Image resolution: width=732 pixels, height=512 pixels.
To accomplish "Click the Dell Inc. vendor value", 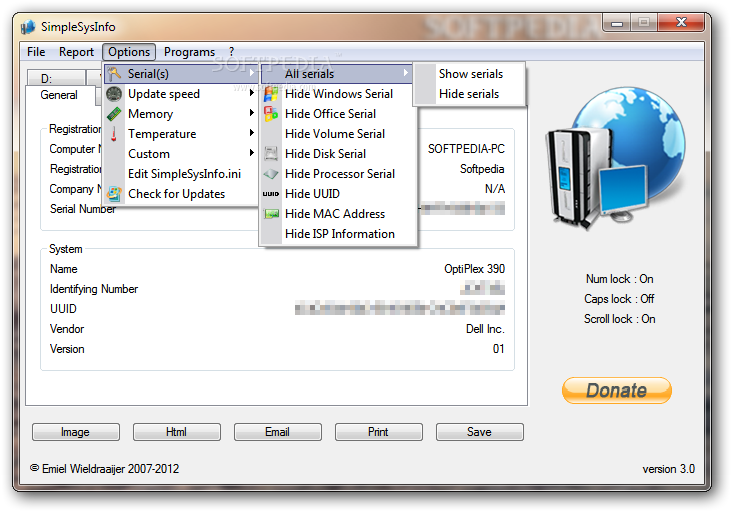I will tap(485, 329).
